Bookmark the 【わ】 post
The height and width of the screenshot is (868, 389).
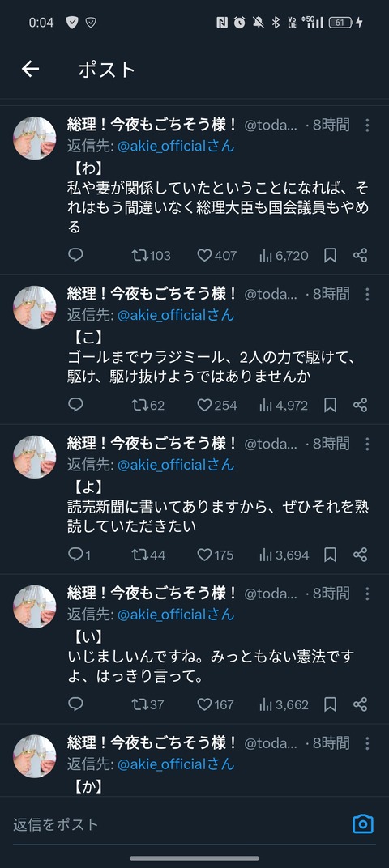point(331,255)
